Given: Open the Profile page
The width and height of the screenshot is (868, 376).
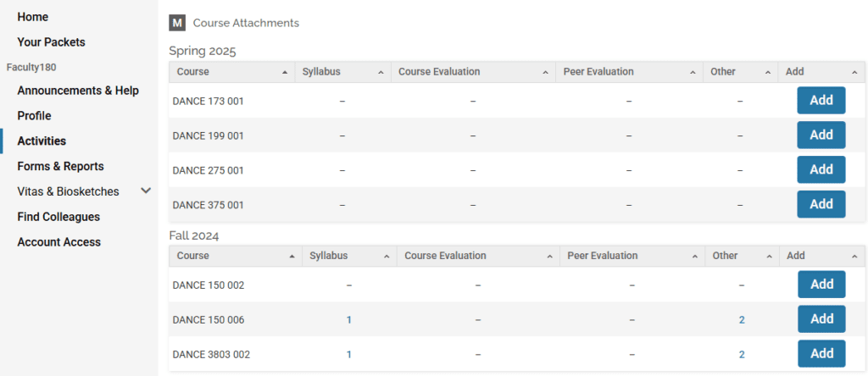Looking at the screenshot, I should coord(34,115).
